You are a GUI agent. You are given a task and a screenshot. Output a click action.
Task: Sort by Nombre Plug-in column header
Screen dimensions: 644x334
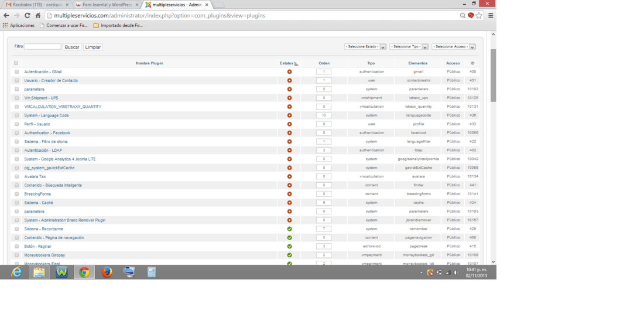pyautogui.click(x=149, y=63)
